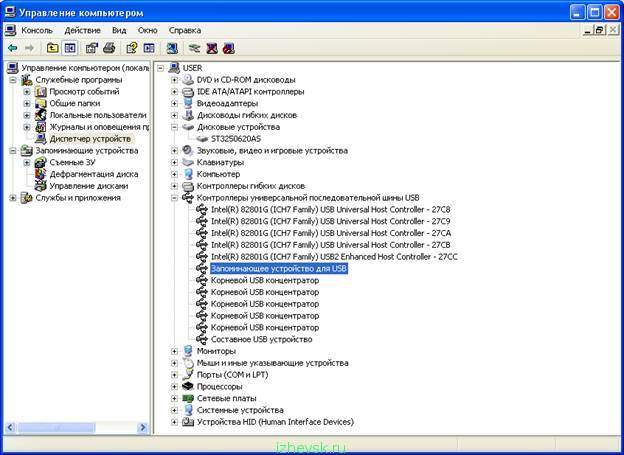Select Диспетчер устройств in the left tree
The height and width of the screenshot is (455, 624).
[x=90, y=139]
